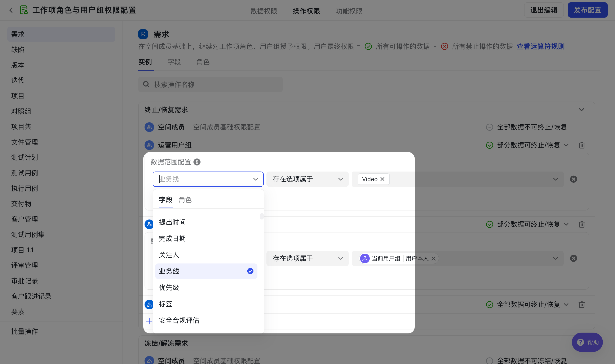Image resolution: width=615 pixels, height=364 pixels.
Task: Select 提出时间 option
Action: click(x=206, y=222)
